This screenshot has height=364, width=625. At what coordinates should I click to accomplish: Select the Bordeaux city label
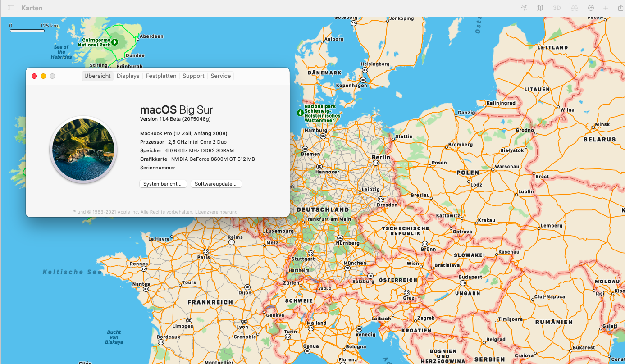pyautogui.click(x=168, y=337)
